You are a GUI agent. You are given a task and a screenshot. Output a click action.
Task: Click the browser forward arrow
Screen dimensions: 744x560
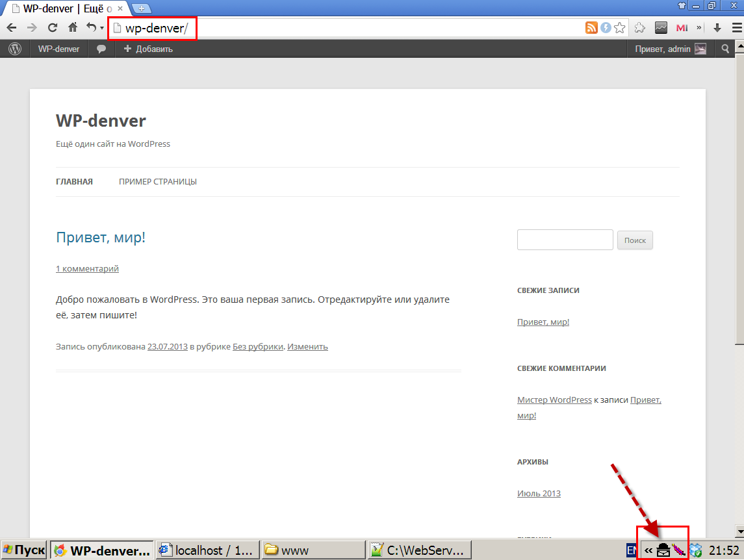32,28
